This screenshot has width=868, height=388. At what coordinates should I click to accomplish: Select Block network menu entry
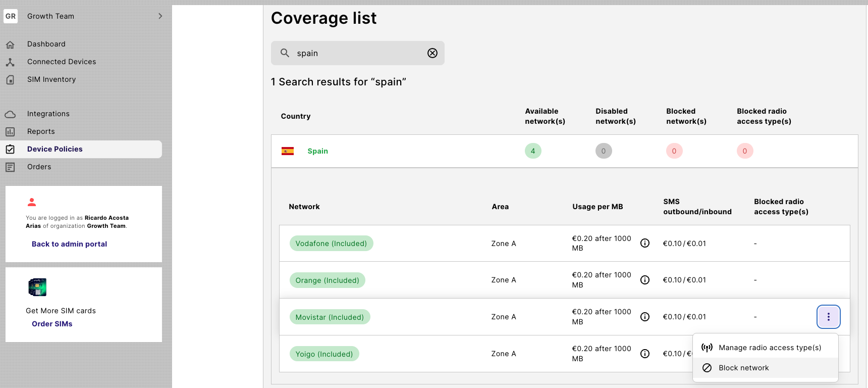tap(766, 368)
